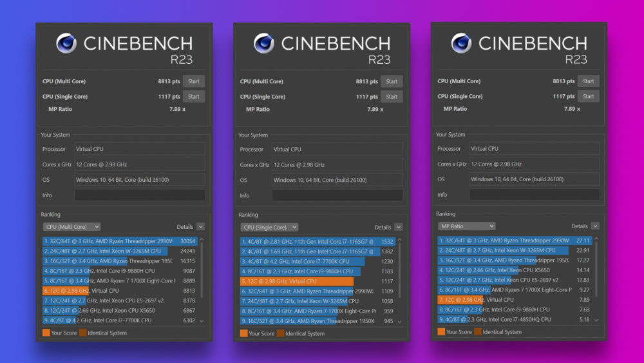Viewport: 644px width, 363px height.
Task: Click the Cinebench sphere logo in the middle panel
Action: point(264,43)
